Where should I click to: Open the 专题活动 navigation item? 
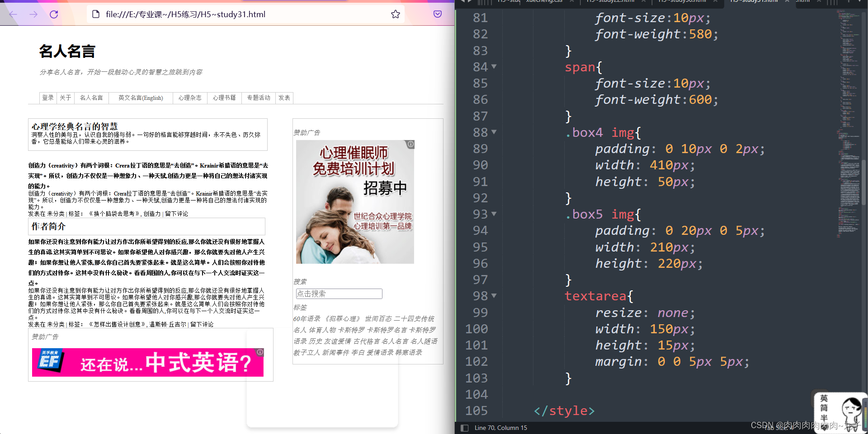(x=259, y=98)
